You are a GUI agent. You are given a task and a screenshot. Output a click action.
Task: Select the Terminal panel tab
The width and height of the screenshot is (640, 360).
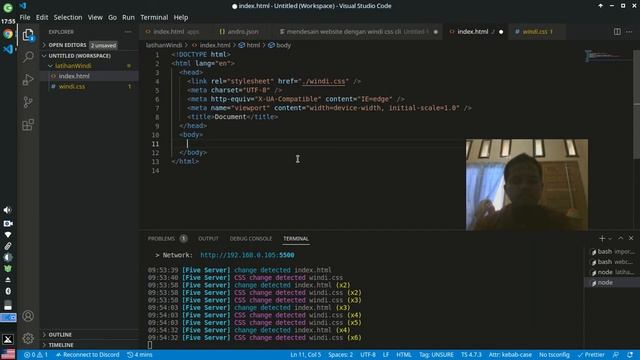coord(296,238)
